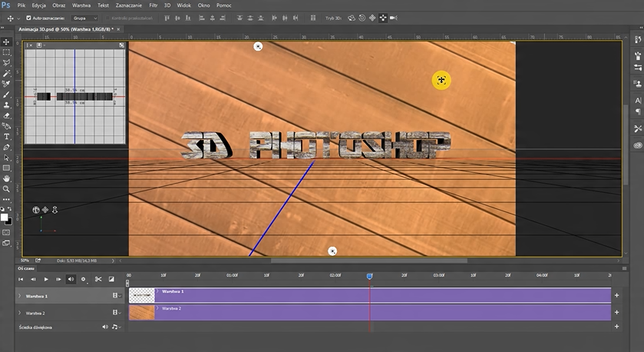Toggle timeline audio playback speaker button
Screen dimensions: 644x352
click(71, 279)
